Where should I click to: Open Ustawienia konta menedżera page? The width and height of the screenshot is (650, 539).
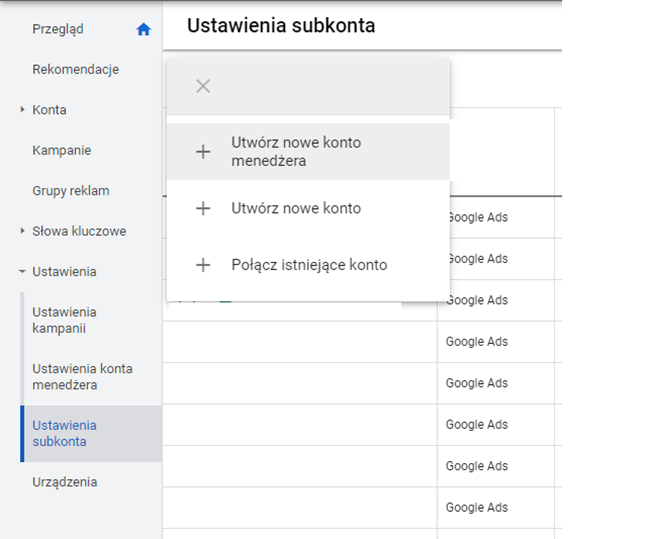(82, 377)
